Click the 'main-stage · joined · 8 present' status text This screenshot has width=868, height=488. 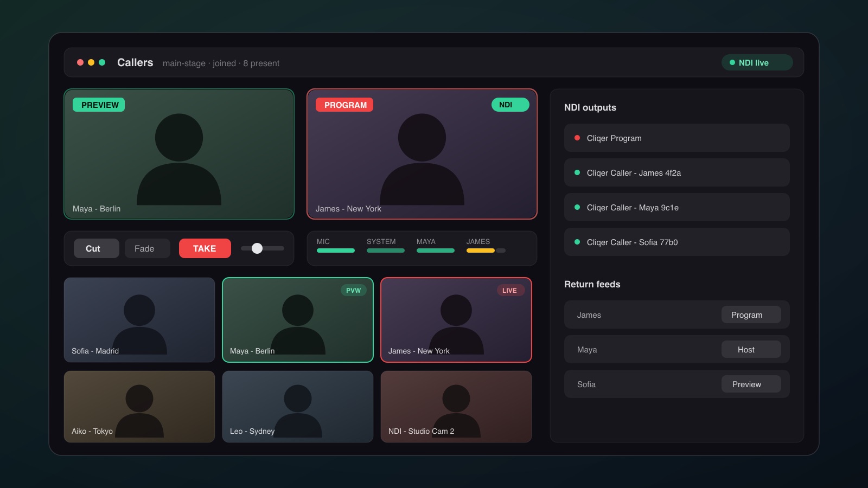pos(221,63)
